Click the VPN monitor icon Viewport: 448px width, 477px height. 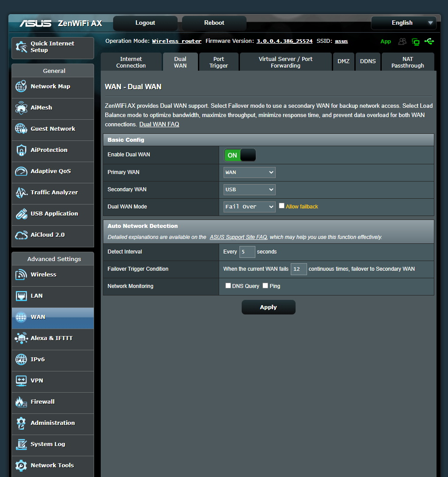(x=21, y=381)
